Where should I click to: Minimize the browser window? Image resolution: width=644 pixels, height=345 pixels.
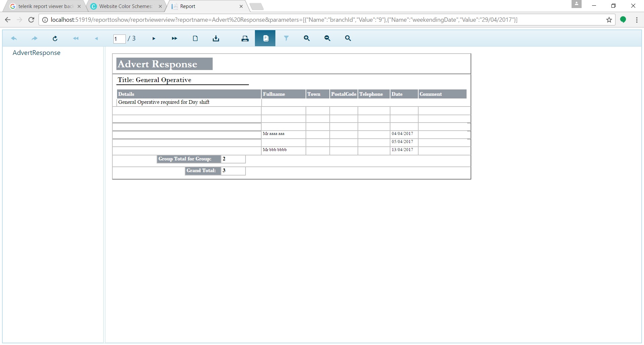point(594,6)
